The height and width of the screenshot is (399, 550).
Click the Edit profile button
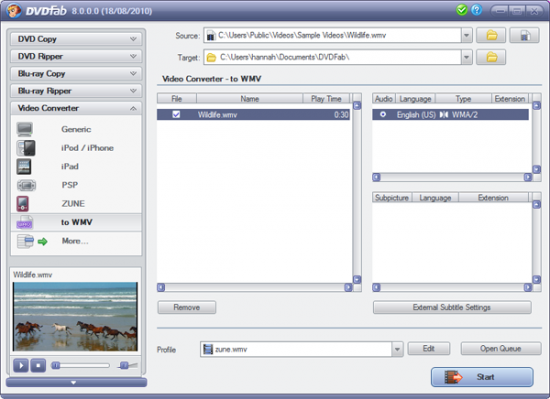[x=429, y=349]
